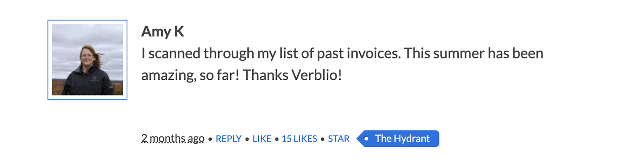Click the first line of the comment text
644x168 pixels.
point(342,54)
